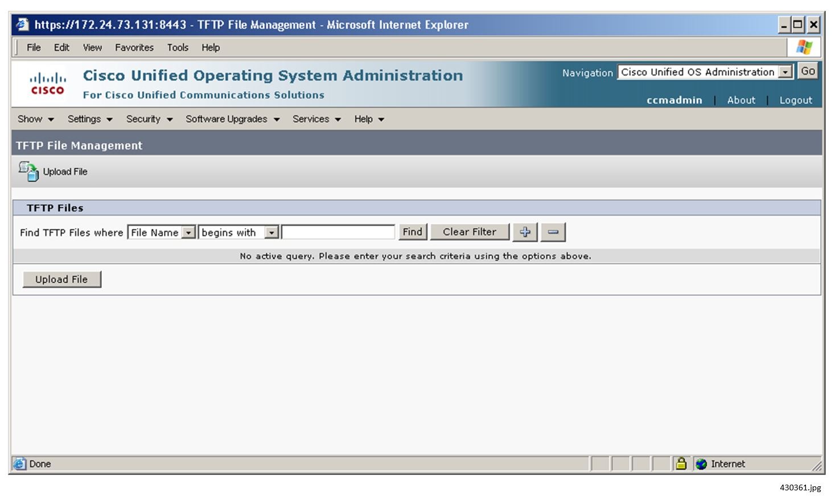Close the Internet Explorer window
835x504 pixels.
pyautogui.click(x=813, y=24)
